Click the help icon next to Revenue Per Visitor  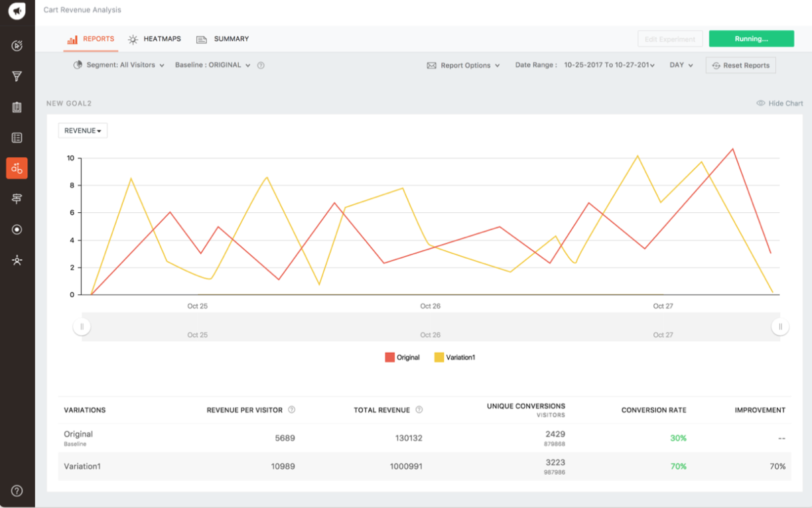click(x=292, y=410)
